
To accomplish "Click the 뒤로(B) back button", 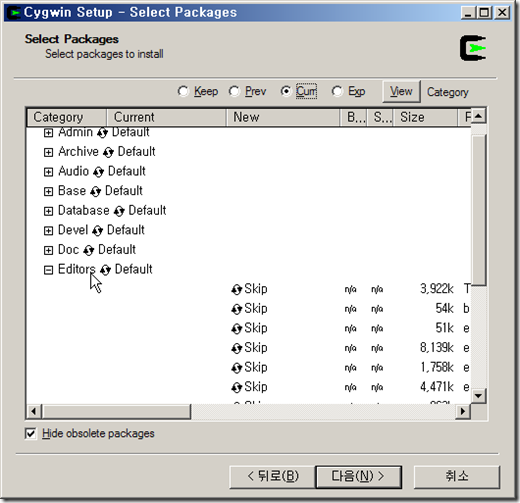I will tap(272, 477).
